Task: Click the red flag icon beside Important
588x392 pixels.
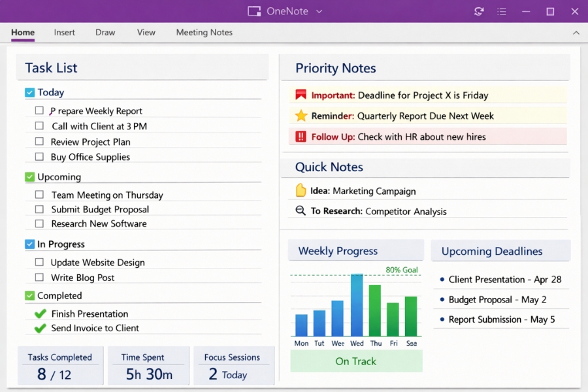Action: point(301,95)
